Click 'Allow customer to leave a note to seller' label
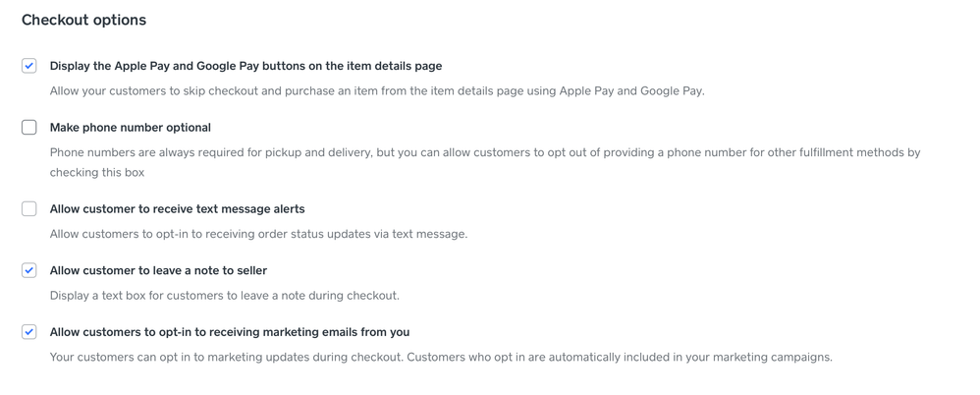 158,270
